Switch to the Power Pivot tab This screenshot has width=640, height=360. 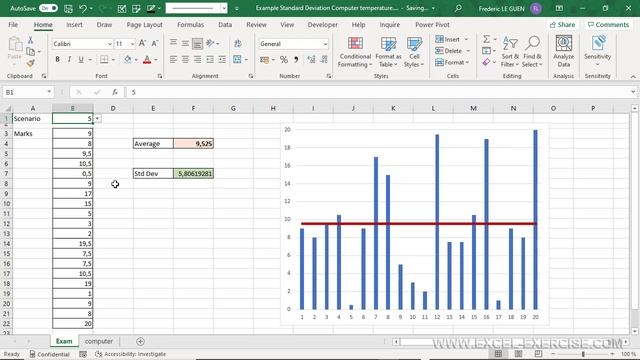[432, 24]
